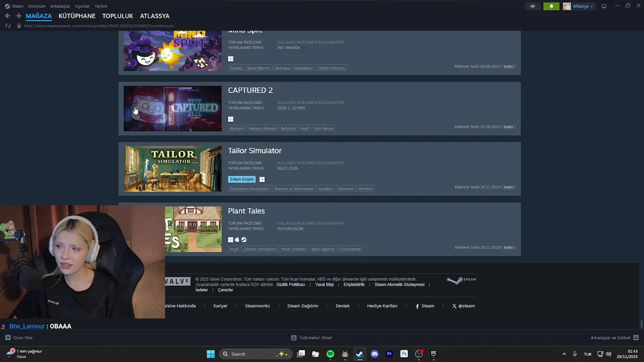Viewport: 644px width, 362px height.
Task: Click the Sandbox tag on Tailor Simulator
Action: click(326, 189)
